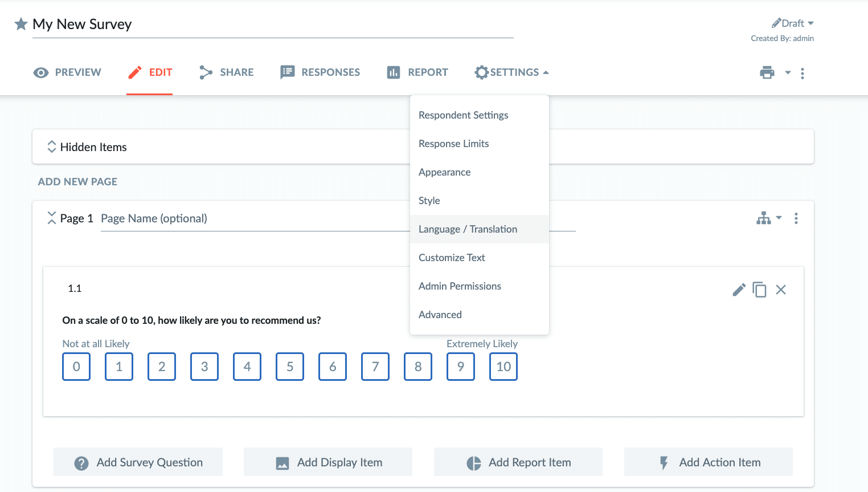This screenshot has height=492, width=868.
Task: Select rating 7 on the recommendation scale
Action: (x=375, y=367)
